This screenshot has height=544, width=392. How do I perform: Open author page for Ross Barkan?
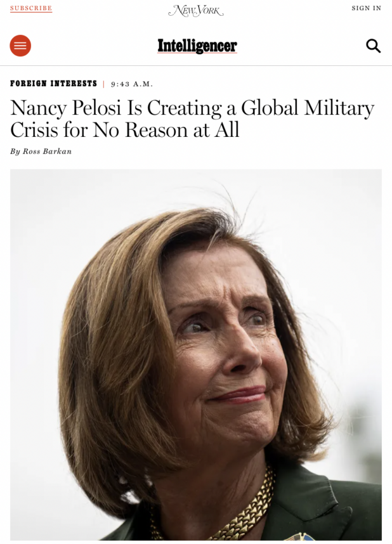[47, 152]
